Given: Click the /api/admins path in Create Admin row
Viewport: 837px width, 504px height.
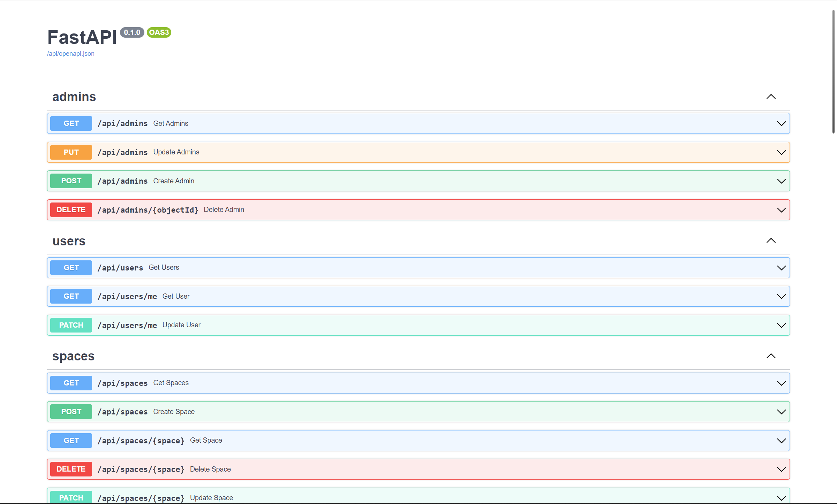Looking at the screenshot, I should coord(122,181).
